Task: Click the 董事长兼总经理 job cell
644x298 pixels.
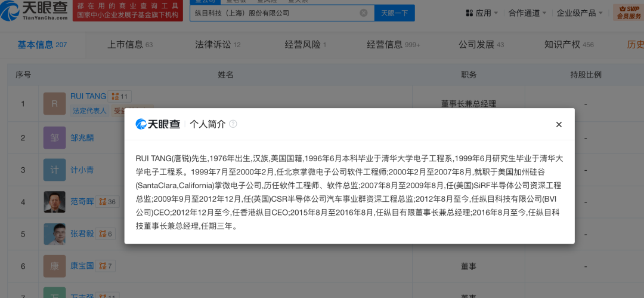Action: point(469,103)
